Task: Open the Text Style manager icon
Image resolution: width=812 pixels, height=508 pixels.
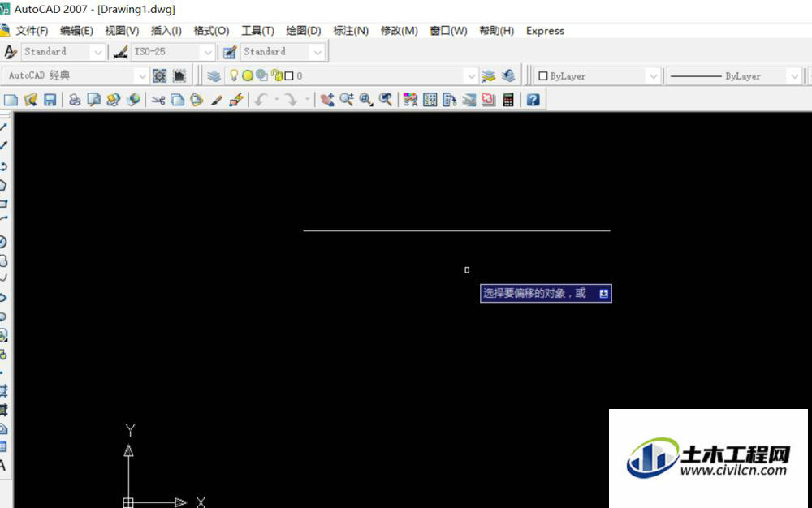Action: pos(11,52)
